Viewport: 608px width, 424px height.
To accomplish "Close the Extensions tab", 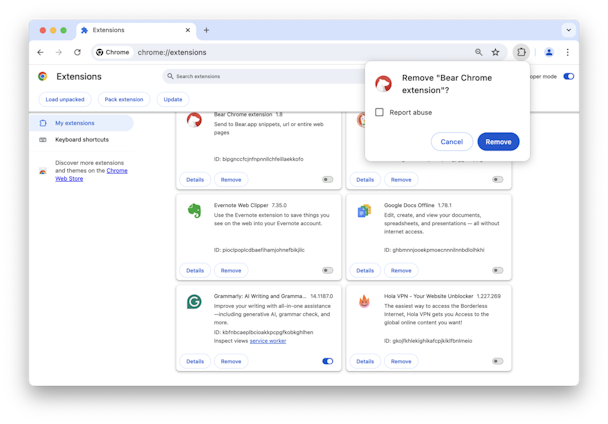I will pos(188,30).
